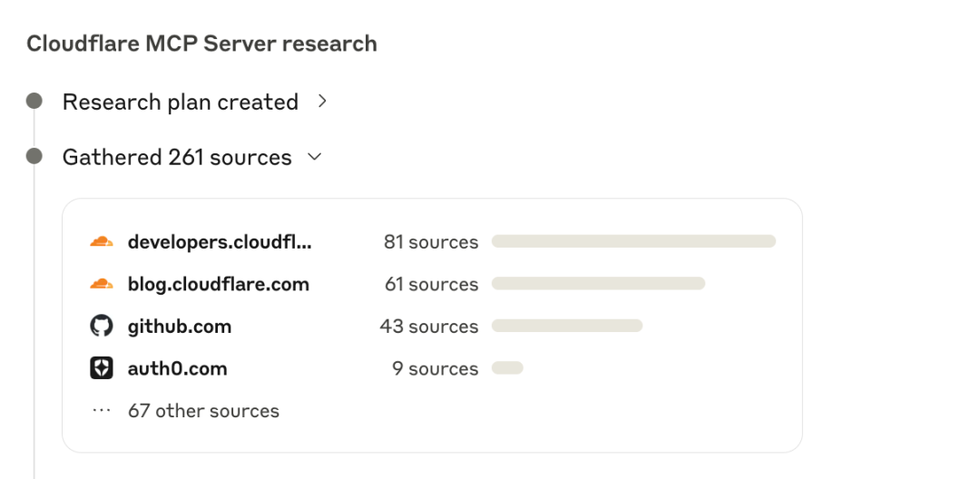
Task: Collapse the Gathered 261 sources chevron
Action: (x=315, y=157)
